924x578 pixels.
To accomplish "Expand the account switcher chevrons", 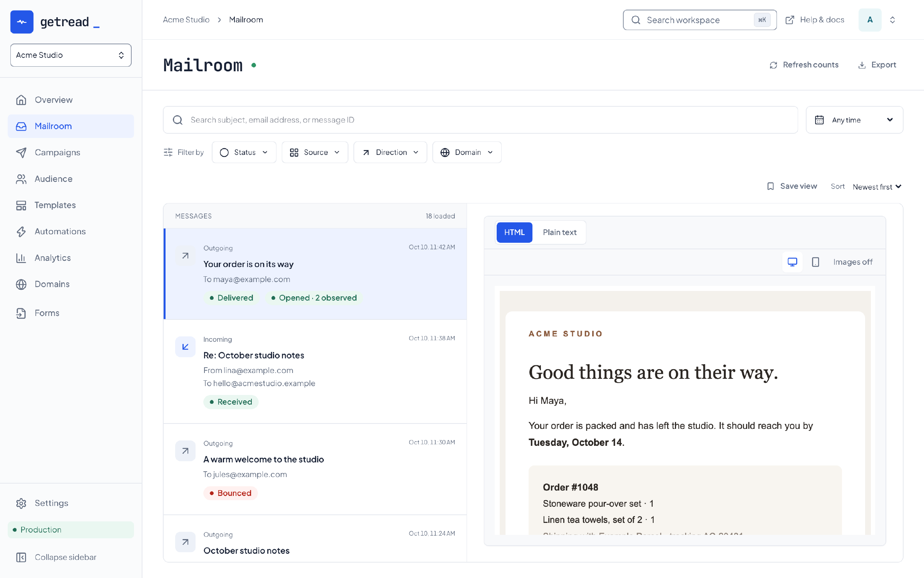I will (x=892, y=20).
